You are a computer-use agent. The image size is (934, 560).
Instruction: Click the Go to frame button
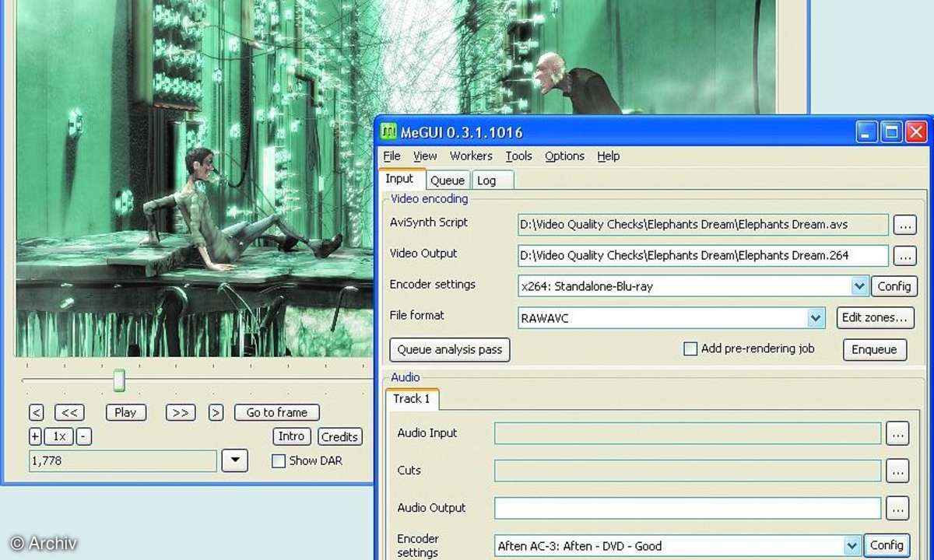[277, 413]
